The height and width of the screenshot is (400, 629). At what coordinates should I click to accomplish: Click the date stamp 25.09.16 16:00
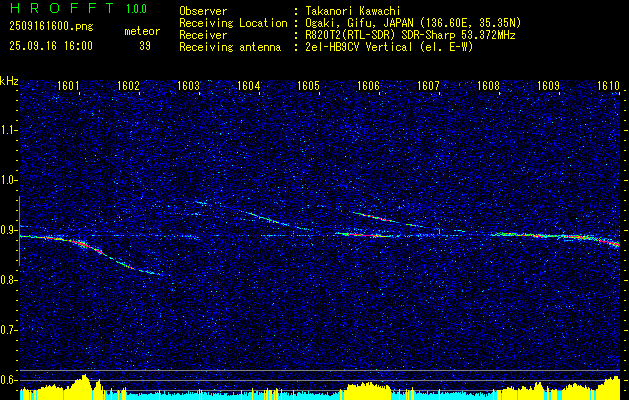pyautogui.click(x=51, y=46)
